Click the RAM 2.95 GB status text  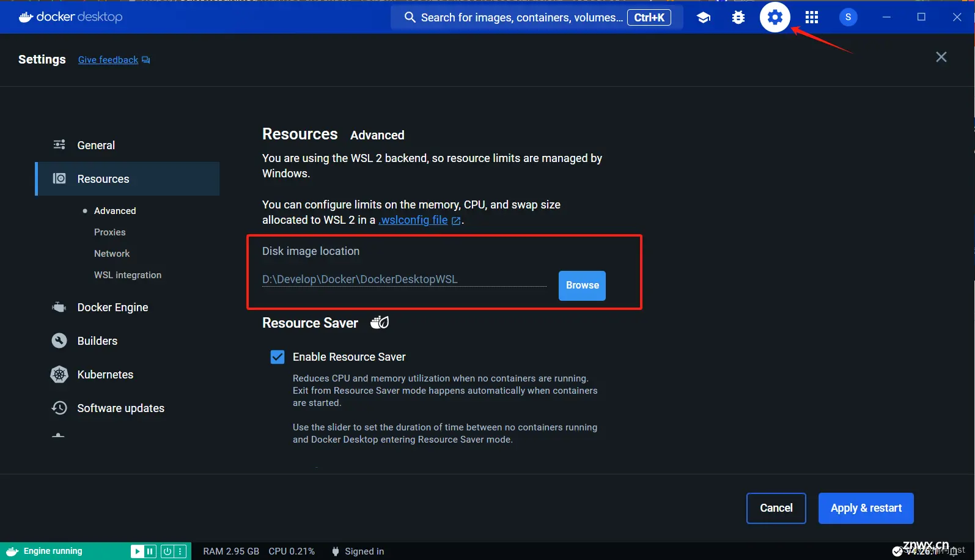[x=231, y=551]
